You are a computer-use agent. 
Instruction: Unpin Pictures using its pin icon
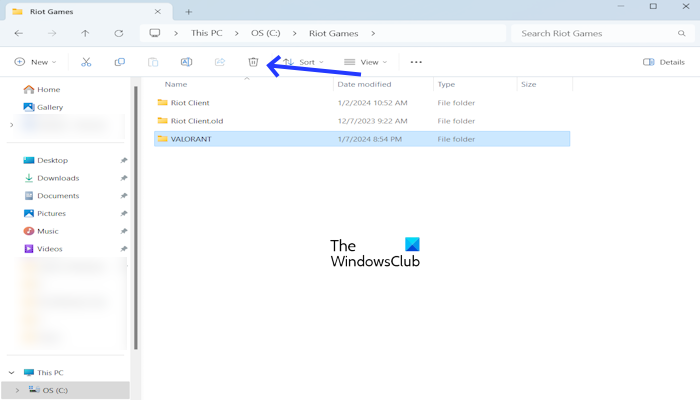coord(124,213)
